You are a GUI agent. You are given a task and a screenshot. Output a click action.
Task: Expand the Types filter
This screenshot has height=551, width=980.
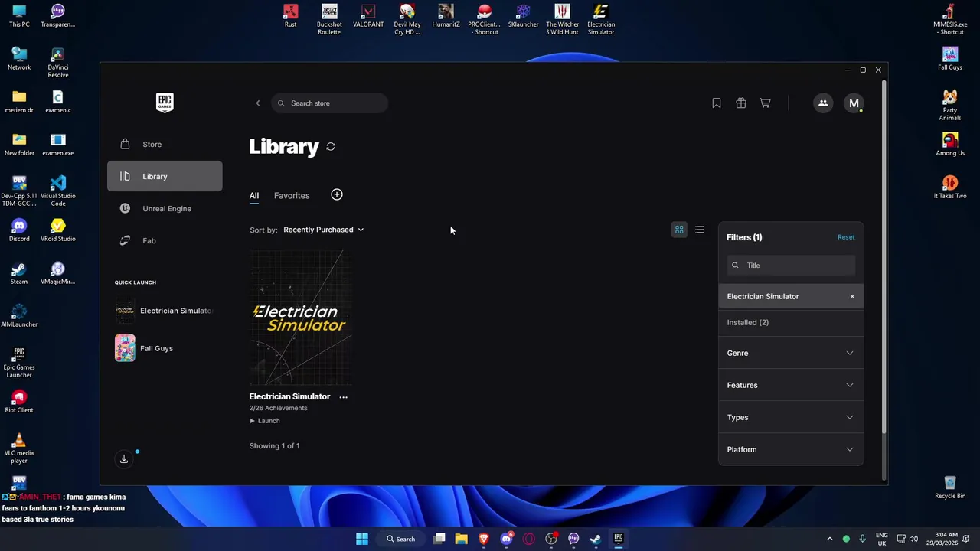click(791, 417)
